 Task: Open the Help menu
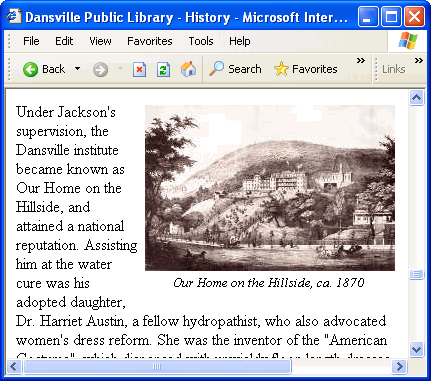click(239, 41)
